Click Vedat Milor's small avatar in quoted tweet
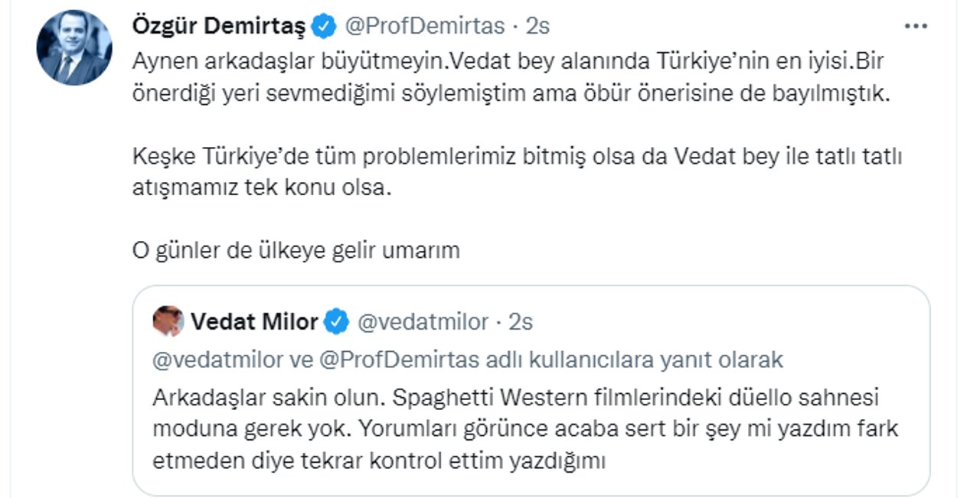980x498 pixels. (x=168, y=321)
